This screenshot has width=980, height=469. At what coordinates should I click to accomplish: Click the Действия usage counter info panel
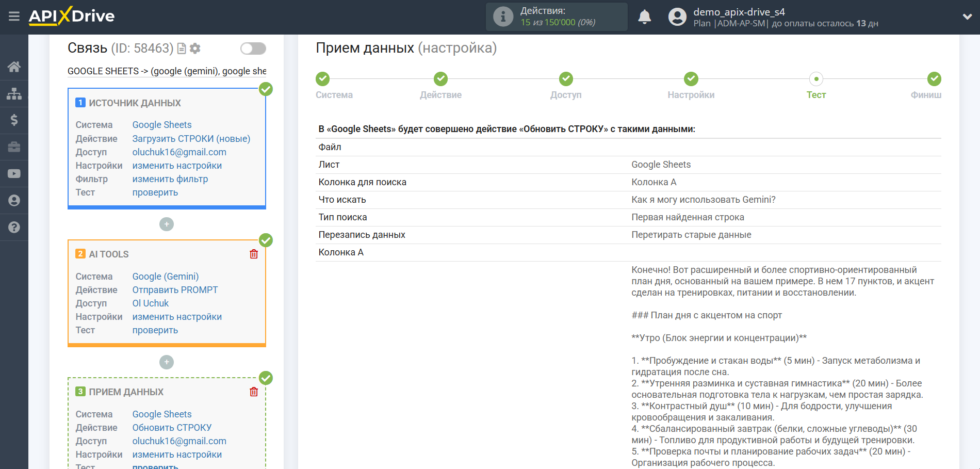(556, 17)
